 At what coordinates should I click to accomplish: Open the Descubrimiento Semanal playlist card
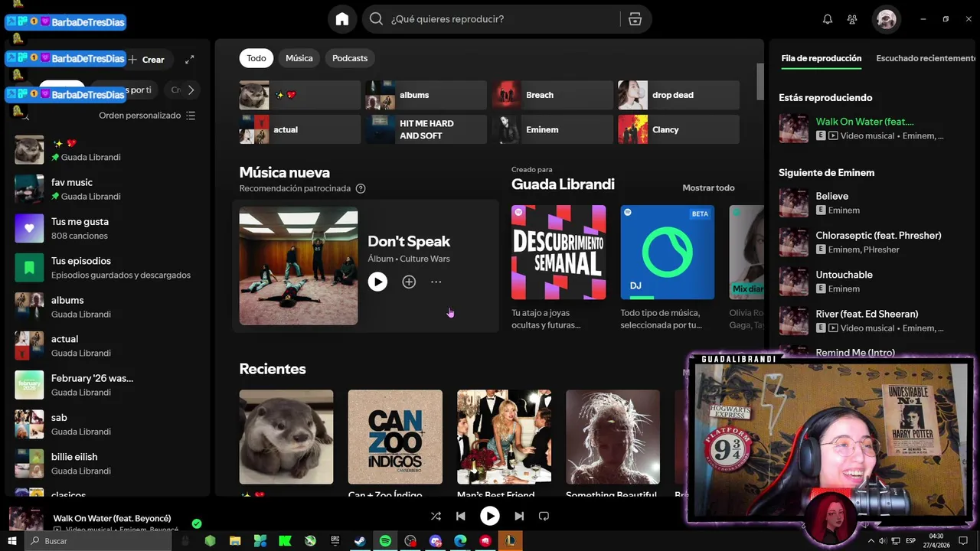(559, 268)
